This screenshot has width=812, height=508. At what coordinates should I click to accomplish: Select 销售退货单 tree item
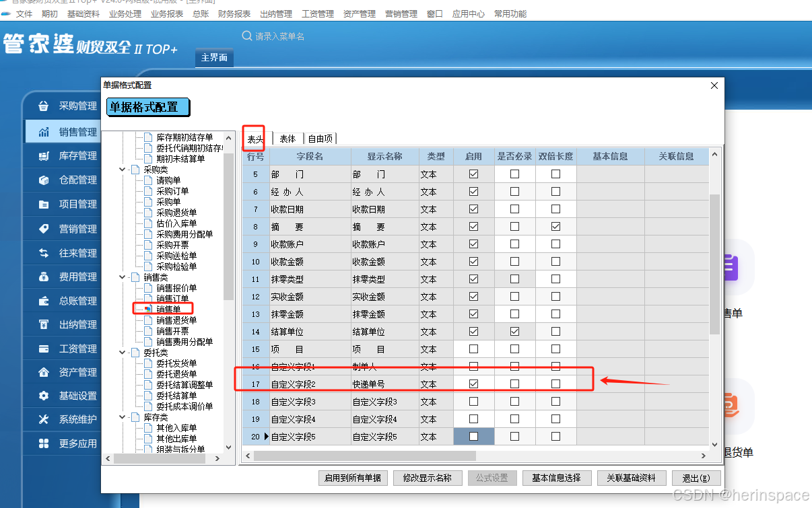coord(176,320)
